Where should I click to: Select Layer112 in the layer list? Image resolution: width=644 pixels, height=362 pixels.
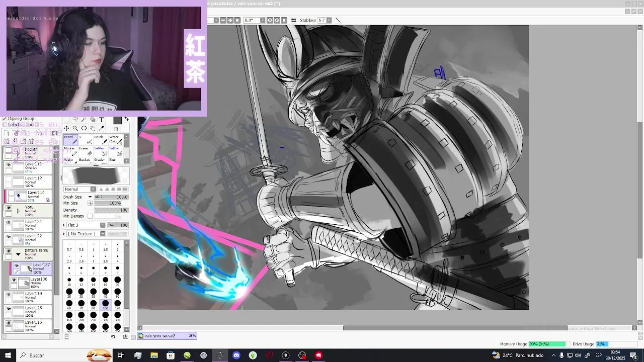tap(29, 182)
